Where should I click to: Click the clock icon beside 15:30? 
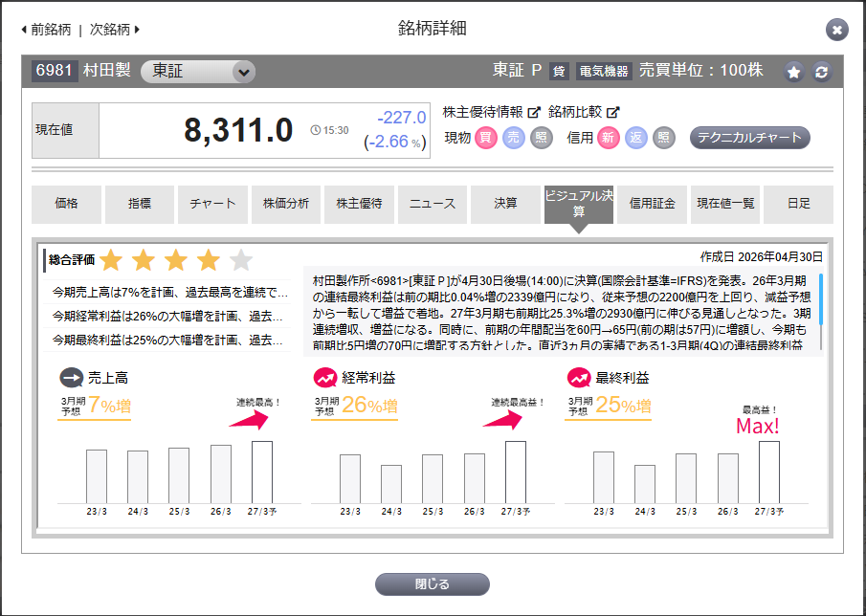coord(316,131)
